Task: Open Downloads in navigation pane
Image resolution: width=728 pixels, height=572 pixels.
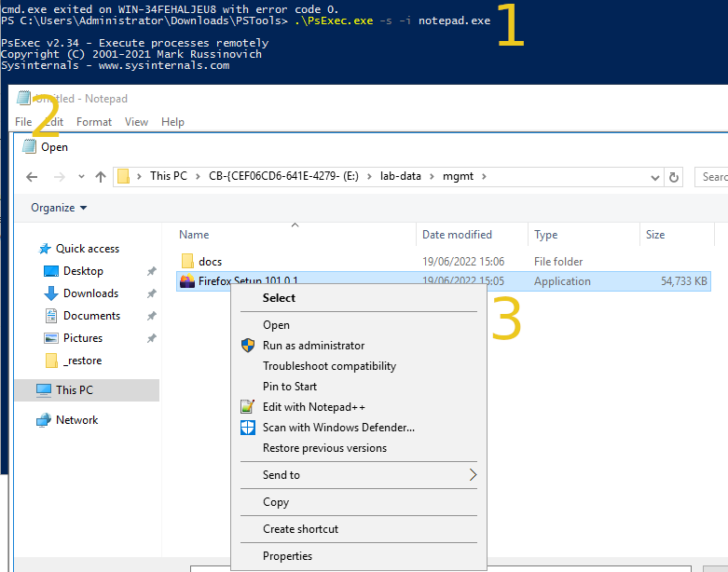Action: click(x=90, y=293)
